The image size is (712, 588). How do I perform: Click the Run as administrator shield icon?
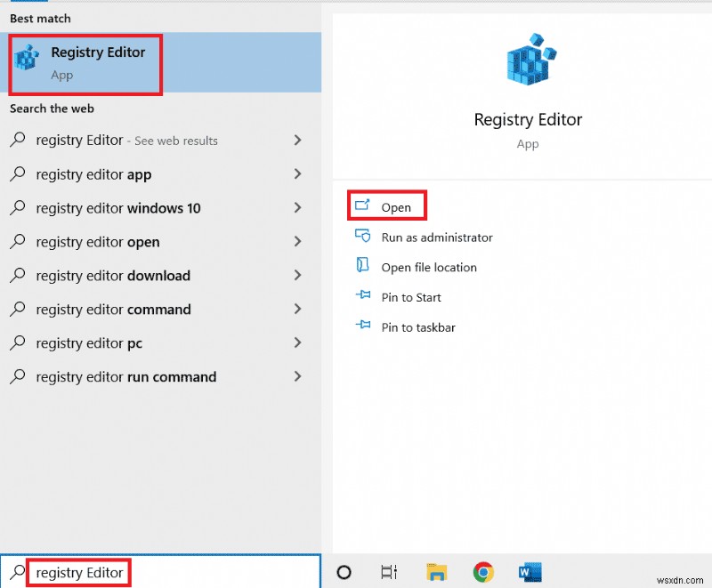pyautogui.click(x=362, y=236)
